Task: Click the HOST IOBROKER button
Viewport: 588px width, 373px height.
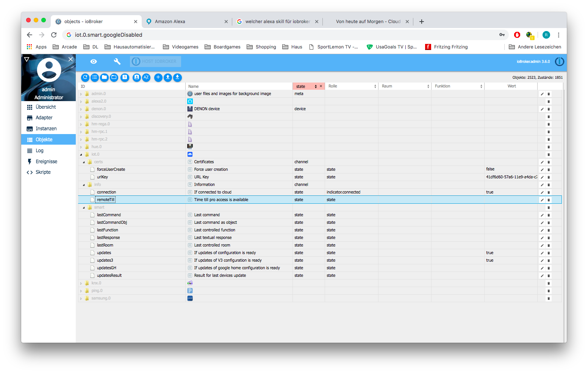Action: point(155,61)
